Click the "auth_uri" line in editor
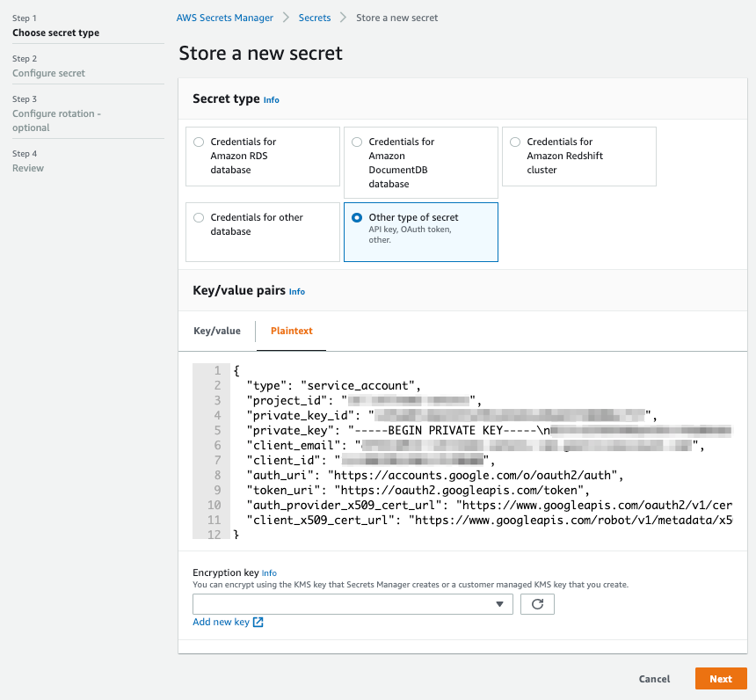Image resolution: width=756 pixels, height=700 pixels. 435,476
